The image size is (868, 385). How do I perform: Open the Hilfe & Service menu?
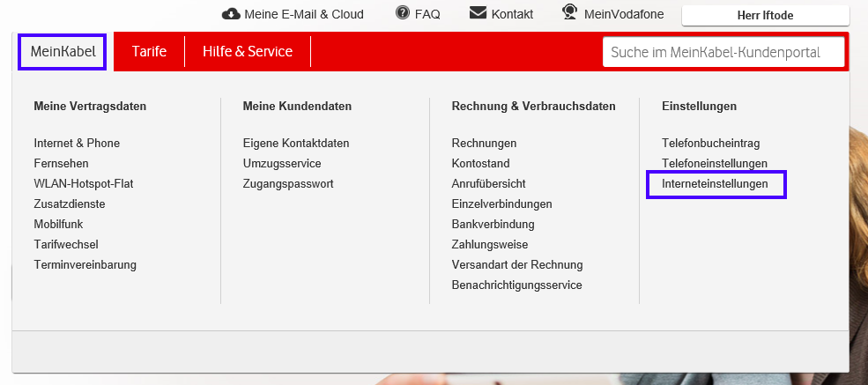[x=248, y=51]
